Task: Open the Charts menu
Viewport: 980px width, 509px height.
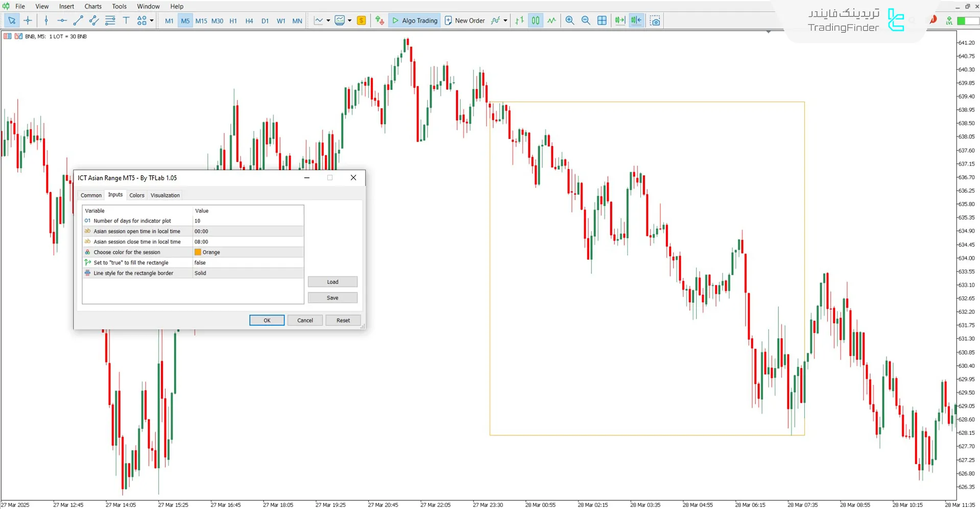Action: pyautogui.click(x=92, y=6)
